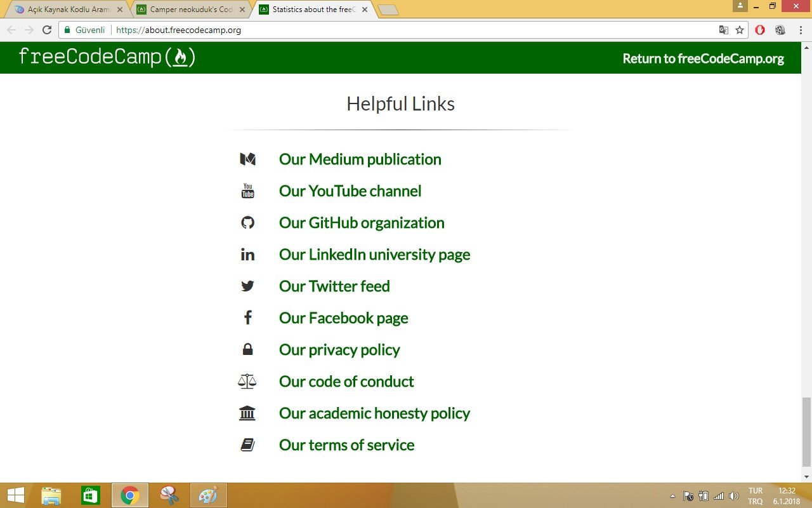Click the network signal tray icon
This screenshot has height=508, width=812.
pyautogui.click(x=719, y=496)
